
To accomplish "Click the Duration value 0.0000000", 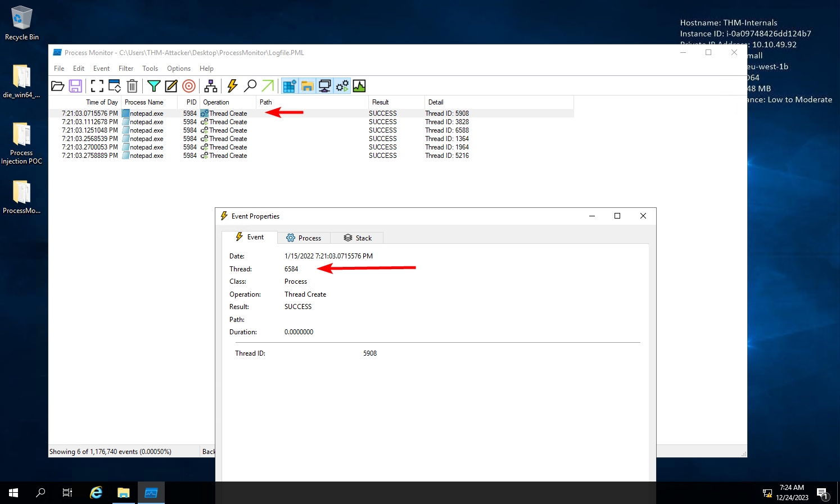I will click(299, 332).
